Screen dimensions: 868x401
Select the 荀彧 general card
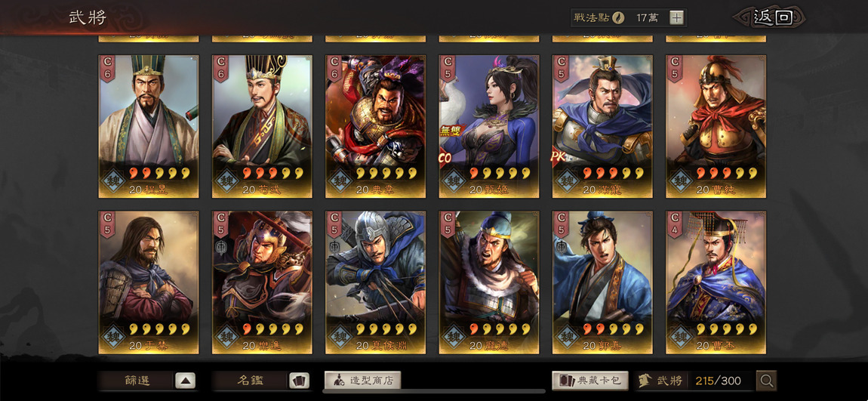coord(262,126)
